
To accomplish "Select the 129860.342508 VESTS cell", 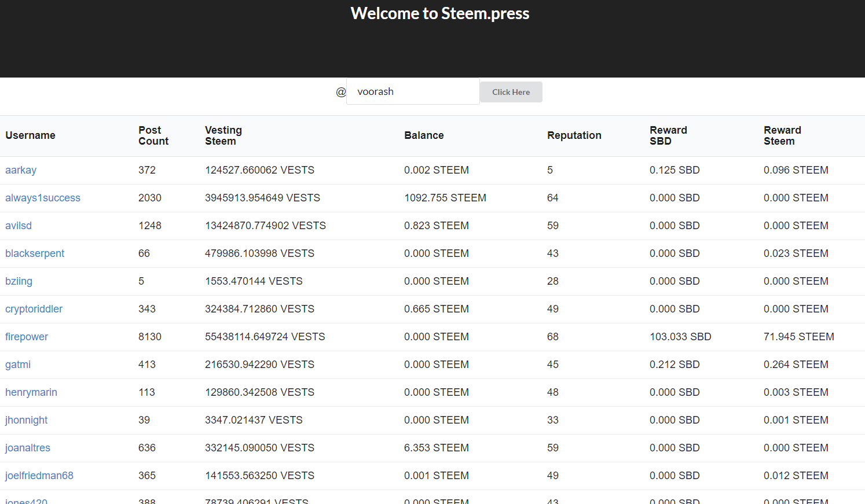I will (x=259, y=392).
